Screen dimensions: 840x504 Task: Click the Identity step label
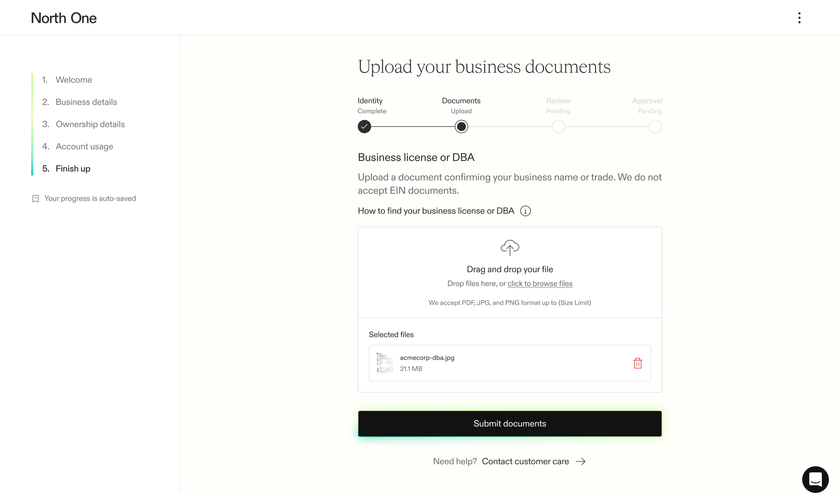[370, 101]
